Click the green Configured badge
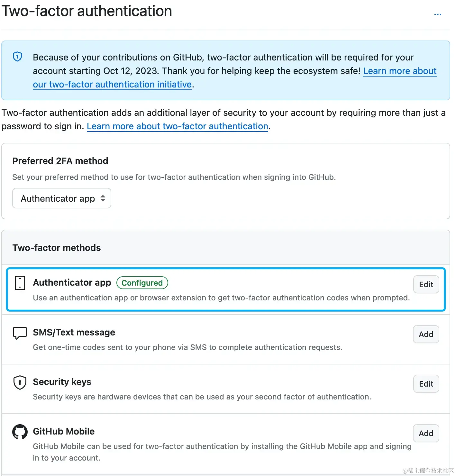 point(142,283)
